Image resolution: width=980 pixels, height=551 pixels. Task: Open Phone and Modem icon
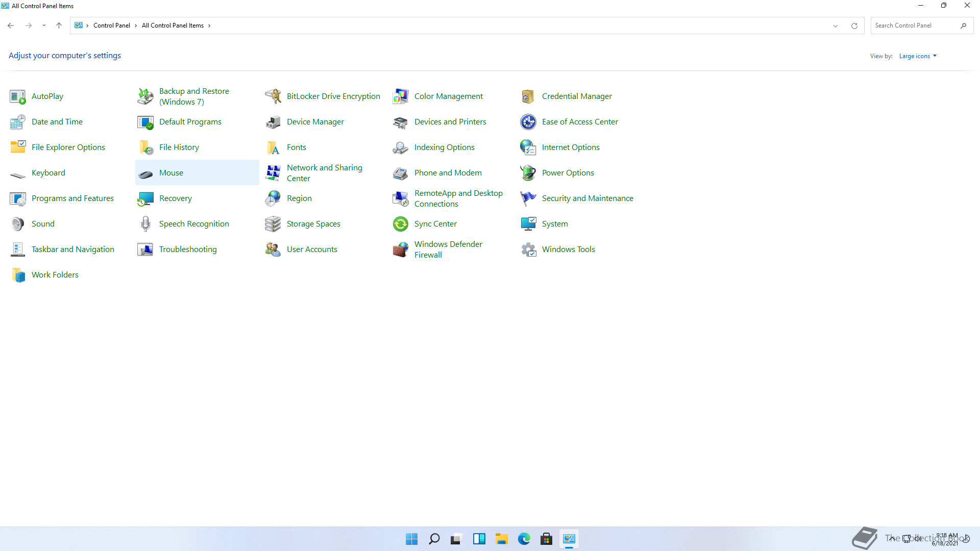click(x=401, y=173)
